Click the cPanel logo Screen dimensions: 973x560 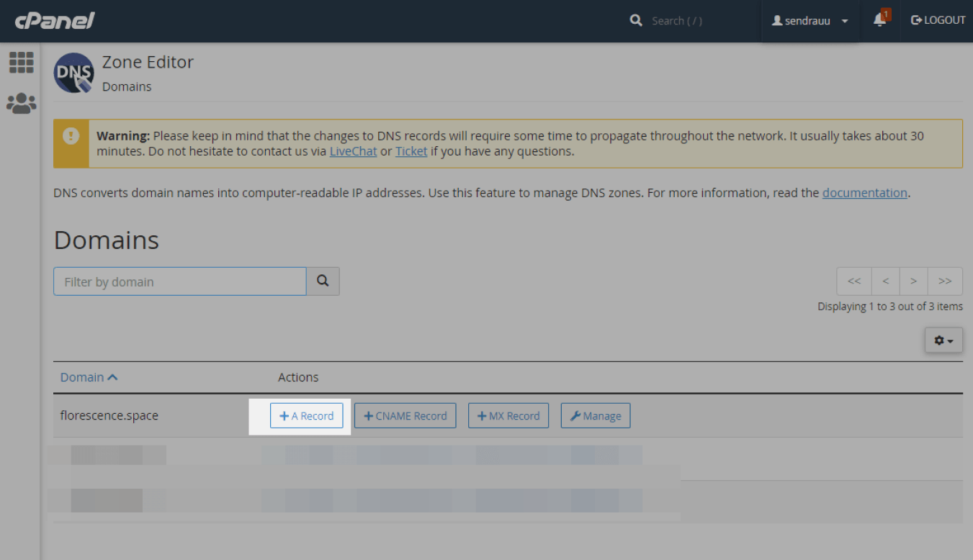click(55, 21)
